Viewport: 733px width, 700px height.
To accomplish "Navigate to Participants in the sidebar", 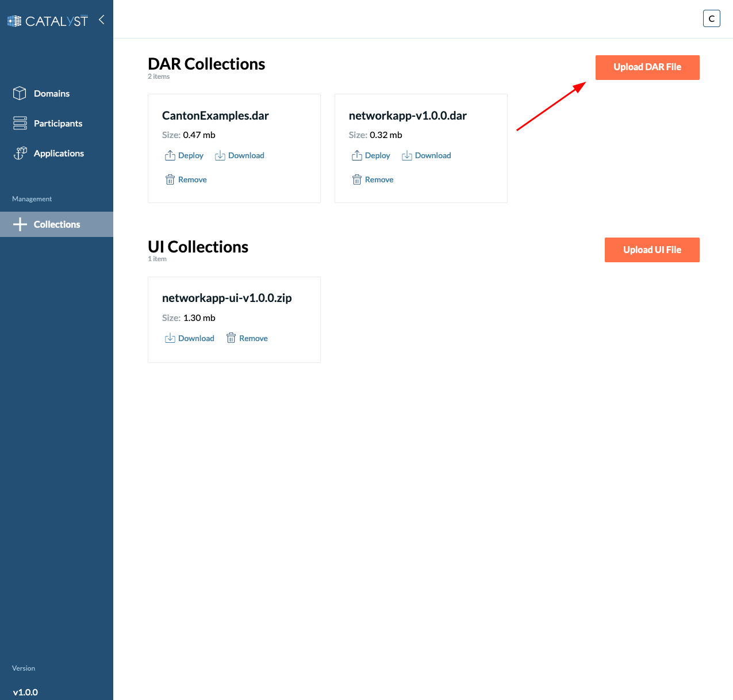I will pyautogui.click(x=57, y=123).
